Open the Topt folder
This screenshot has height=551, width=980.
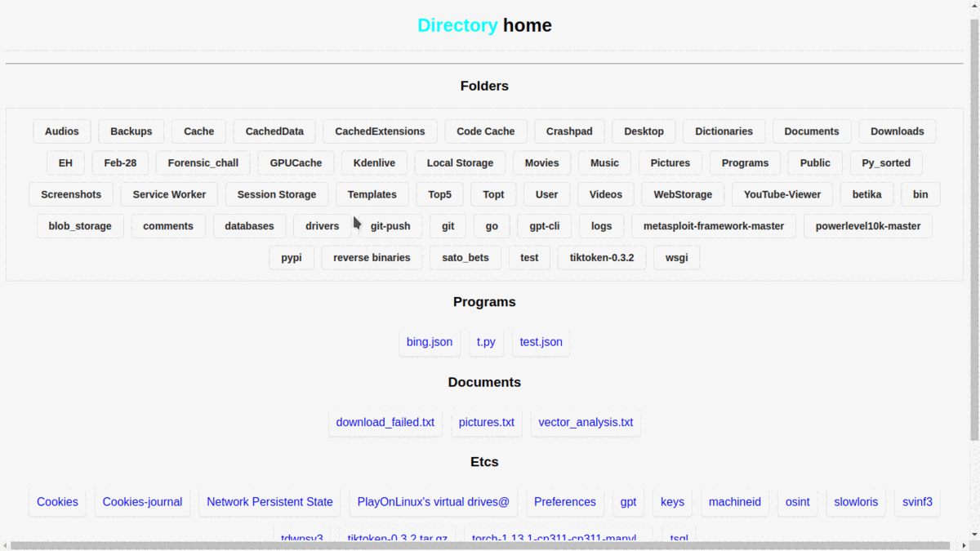[493, 195]
